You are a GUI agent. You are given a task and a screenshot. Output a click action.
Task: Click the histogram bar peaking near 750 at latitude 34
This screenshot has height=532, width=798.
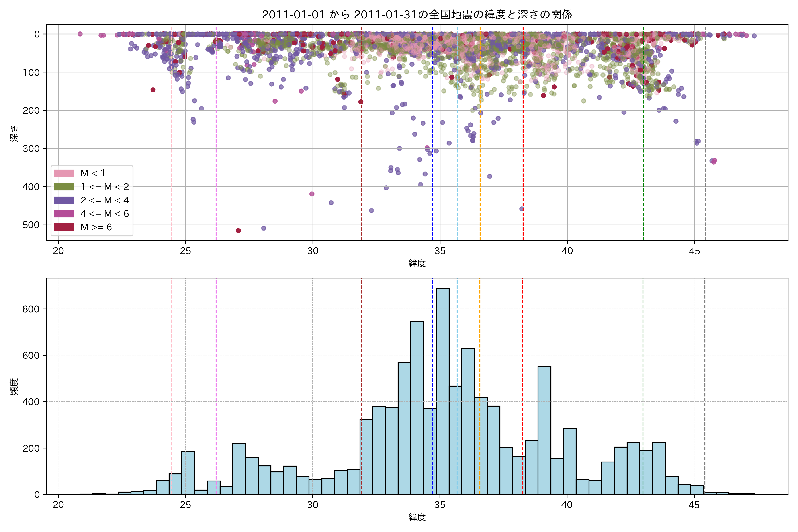point(417,407)
